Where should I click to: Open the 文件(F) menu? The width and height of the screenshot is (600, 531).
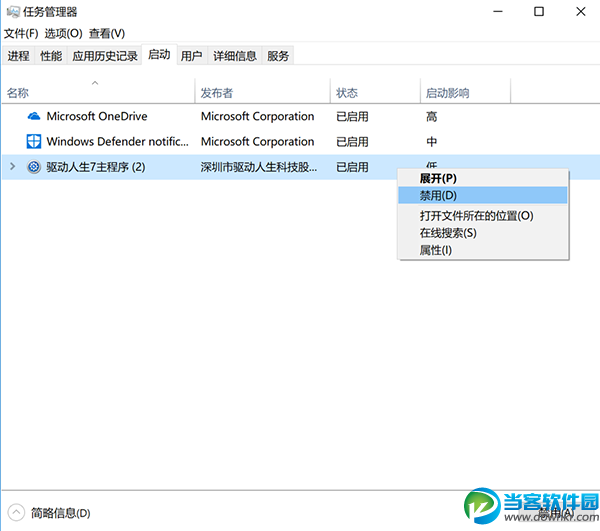point(21,34)
